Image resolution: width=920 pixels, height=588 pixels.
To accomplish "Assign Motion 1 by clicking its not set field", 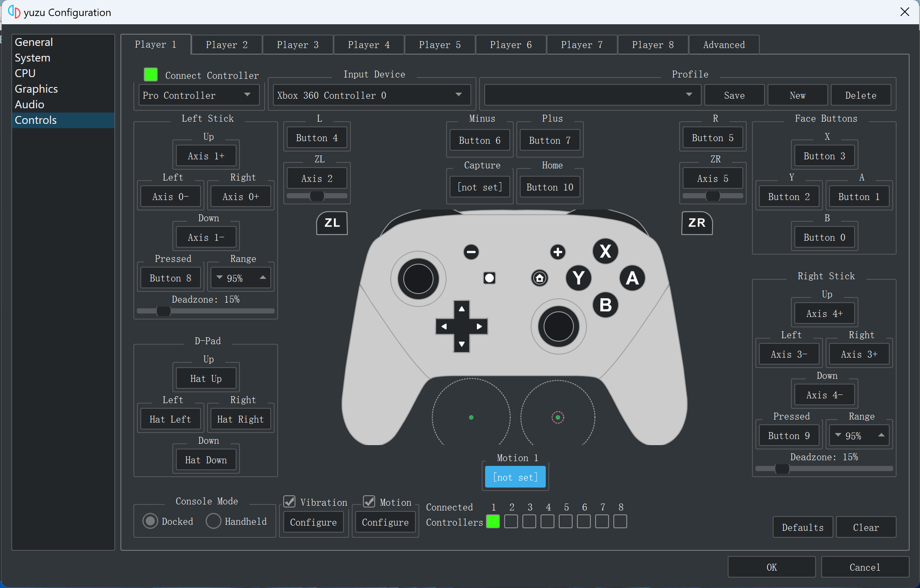I will (x=515, y=477).
